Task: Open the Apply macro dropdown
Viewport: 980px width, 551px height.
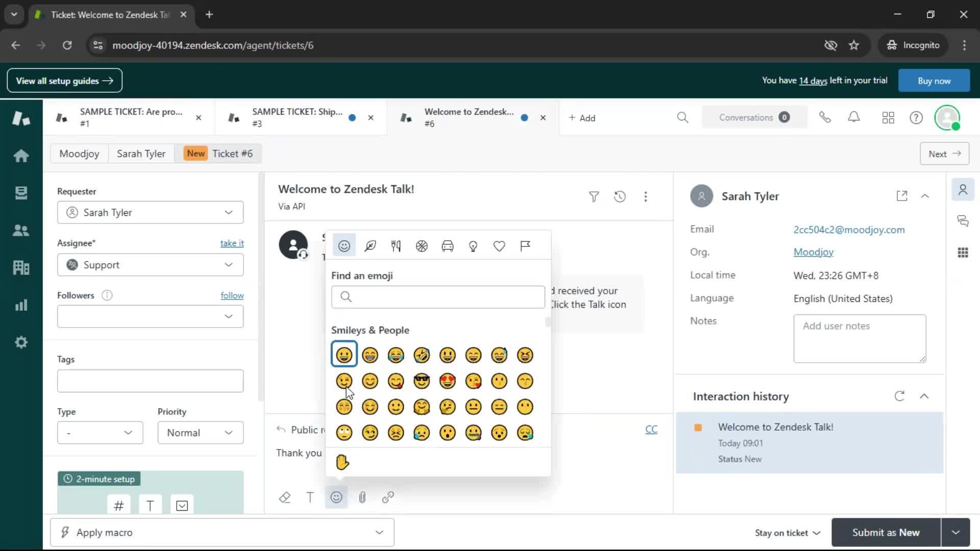Action: tap(222, 533)
